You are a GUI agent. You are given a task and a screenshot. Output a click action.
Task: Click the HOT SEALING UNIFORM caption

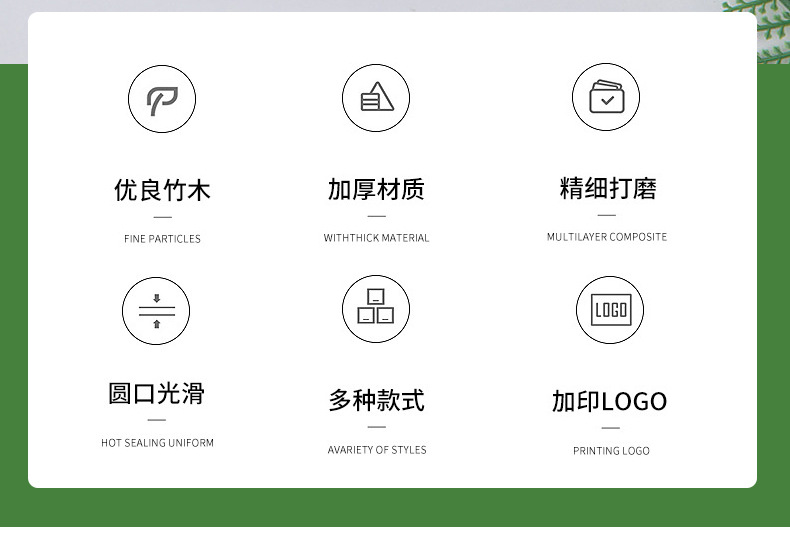pyautogui.click(x=157, y=443)
